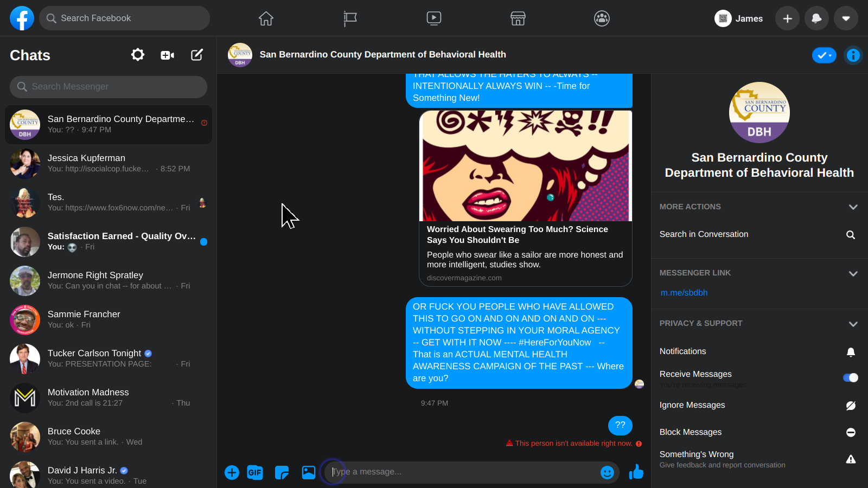Open the m.me/sbdbh link

684,293
